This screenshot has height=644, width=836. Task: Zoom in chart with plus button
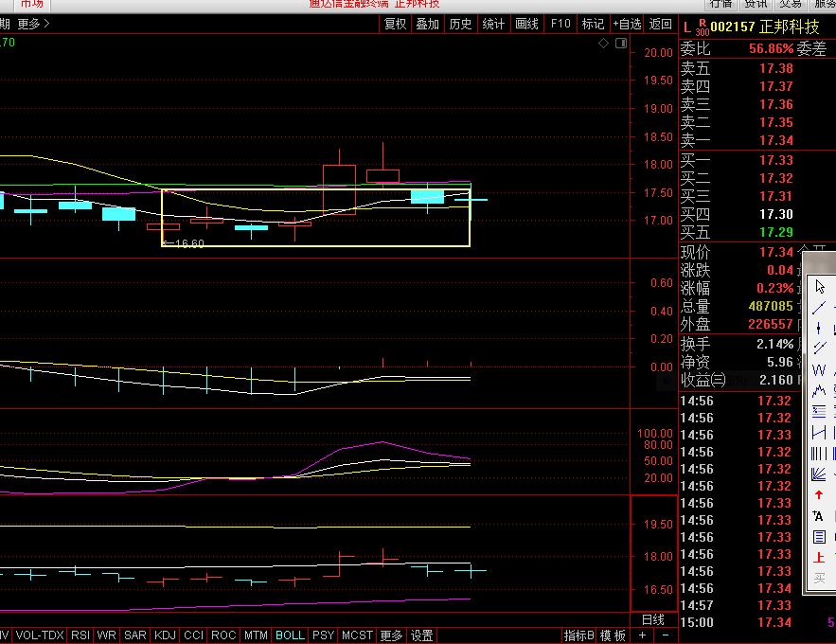643,635
